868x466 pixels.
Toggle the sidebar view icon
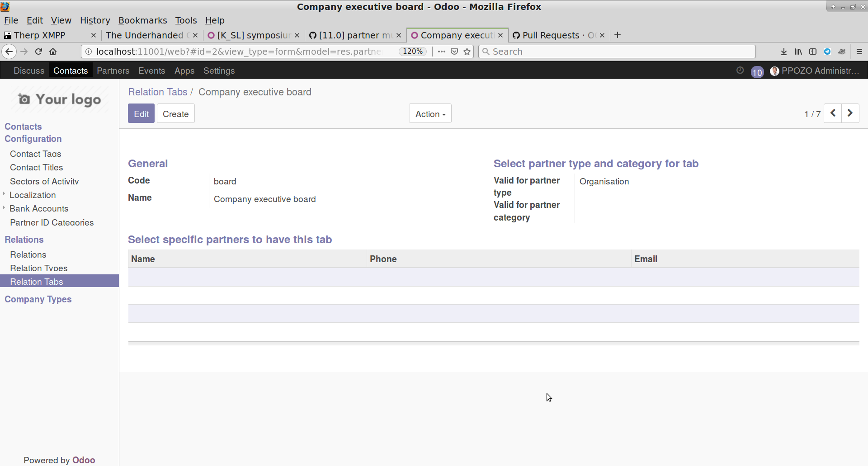[x=813, y=52]
